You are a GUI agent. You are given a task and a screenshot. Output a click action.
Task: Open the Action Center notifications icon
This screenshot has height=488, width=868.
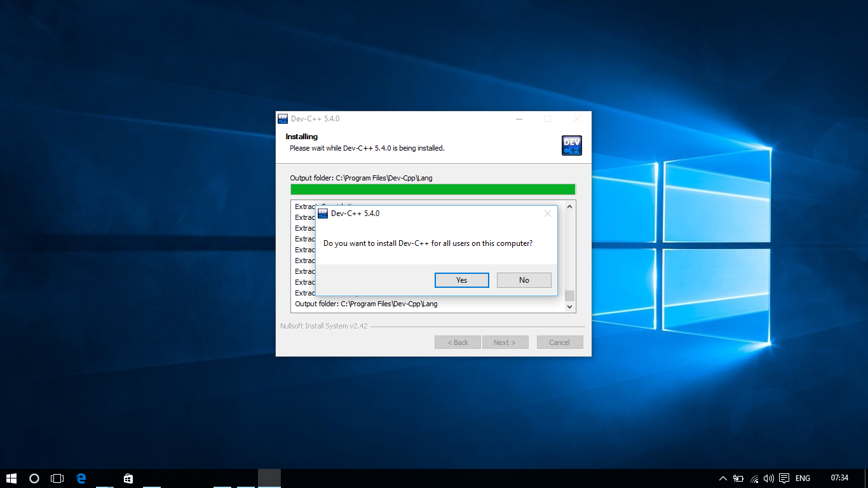pos(784,478)
